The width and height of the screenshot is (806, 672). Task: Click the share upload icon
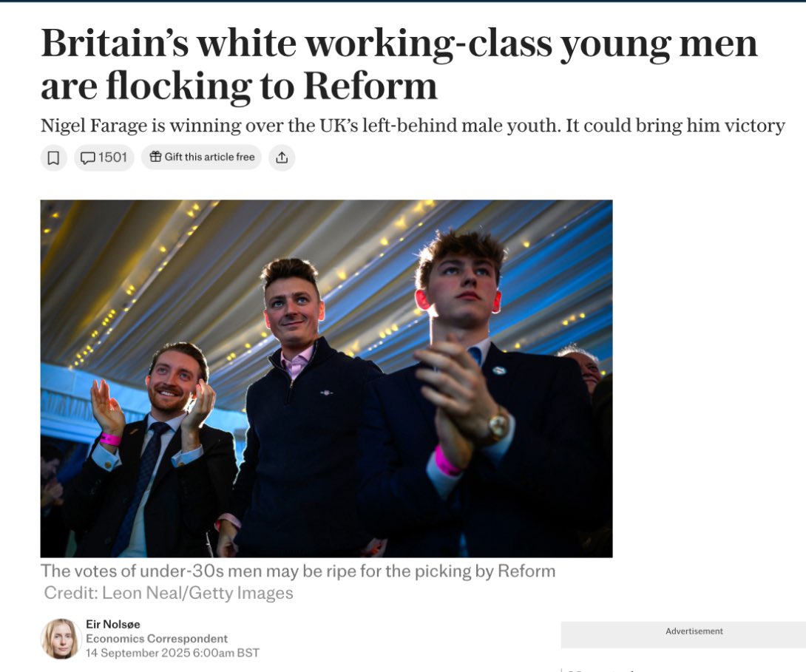point(282,157)
